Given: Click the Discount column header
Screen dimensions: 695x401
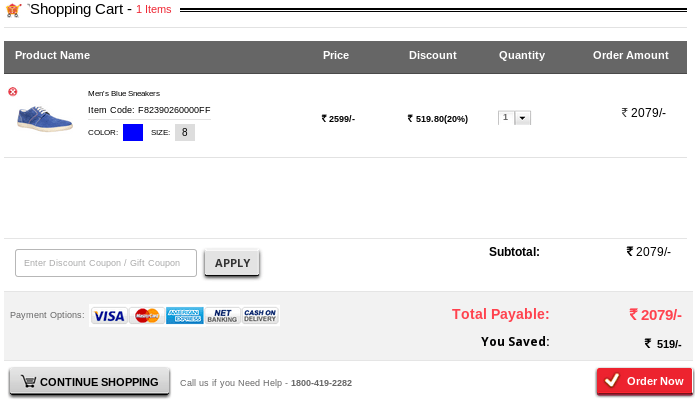Looking at the screenshot, I should pos(433,55).
